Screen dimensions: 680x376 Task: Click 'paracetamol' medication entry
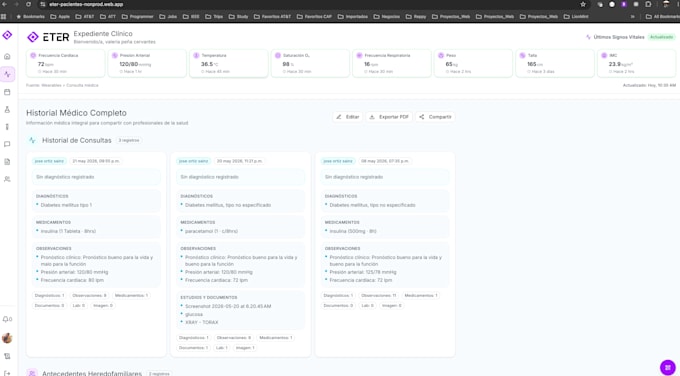point(211,231)
